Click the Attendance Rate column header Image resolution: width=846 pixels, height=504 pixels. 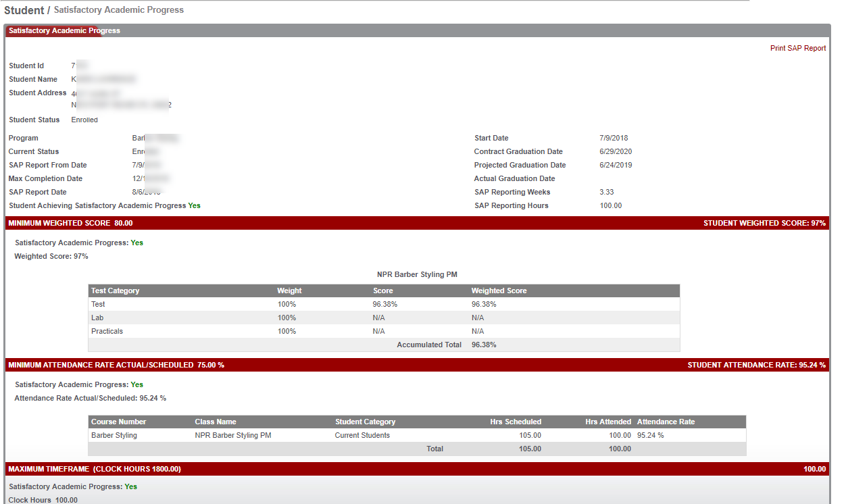tap(666, 422)
